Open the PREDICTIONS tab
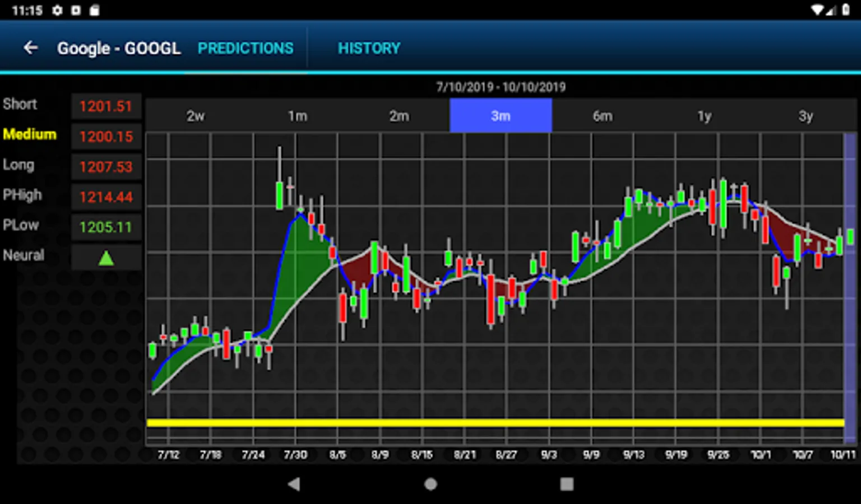Viewport: 861px width, 504px height. 246,48
